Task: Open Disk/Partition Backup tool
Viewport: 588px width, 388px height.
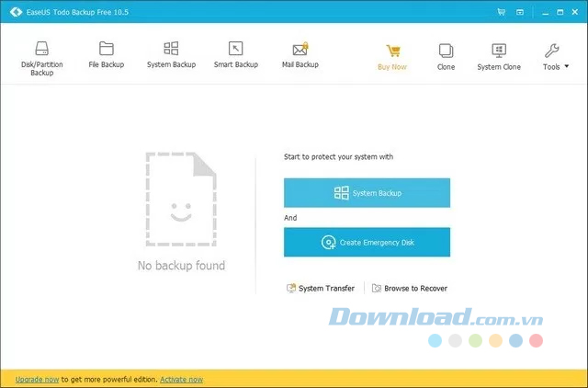Action: click(x=41, y=59)
